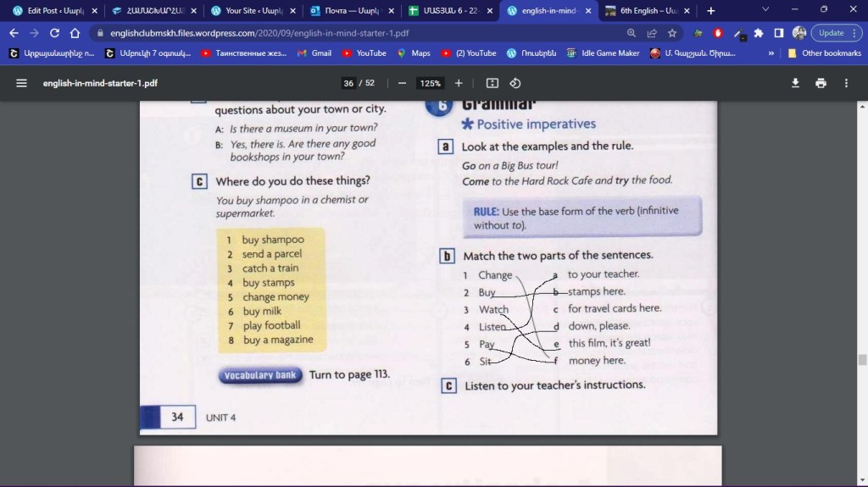This screenshot has width=868, height=487.
Task: Expand hidden bookmarks with chevron
Action: (771, 53)
